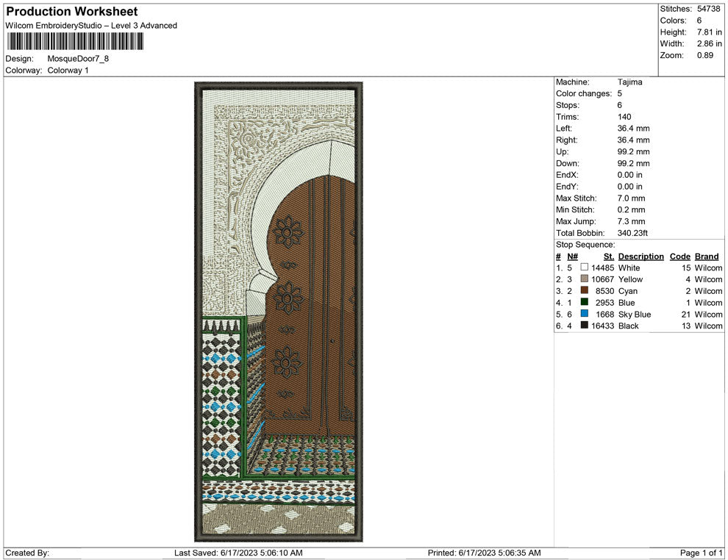
Task: Select the White thread color chip
Action: click(585, 268)
